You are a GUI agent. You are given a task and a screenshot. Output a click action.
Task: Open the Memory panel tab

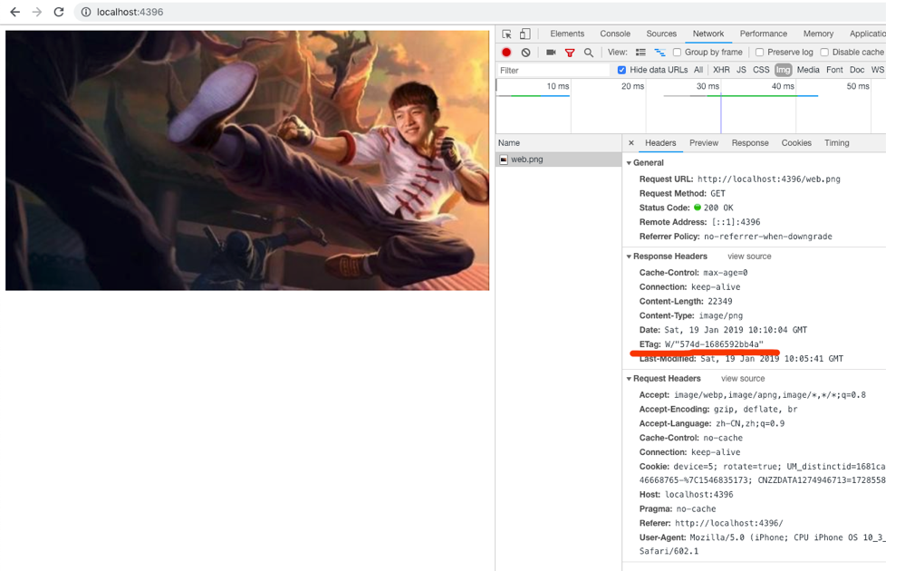click(818, 34)
